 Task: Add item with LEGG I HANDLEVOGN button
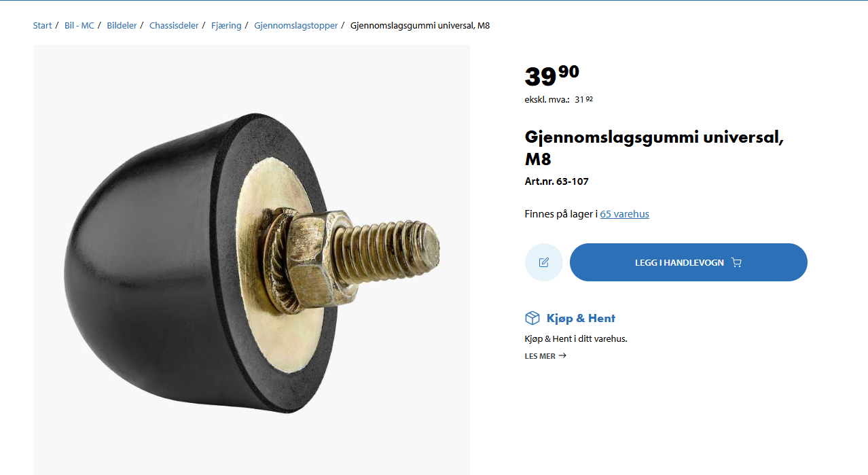[689, 262]
